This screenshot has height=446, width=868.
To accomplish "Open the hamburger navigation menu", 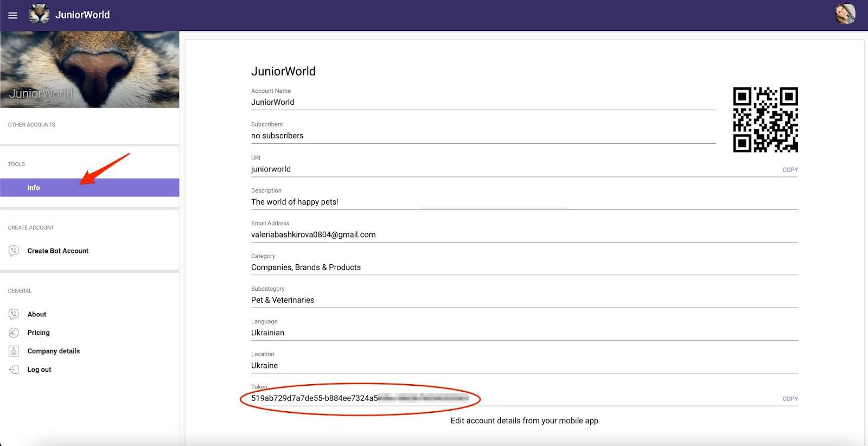I will tap(13, 15).
